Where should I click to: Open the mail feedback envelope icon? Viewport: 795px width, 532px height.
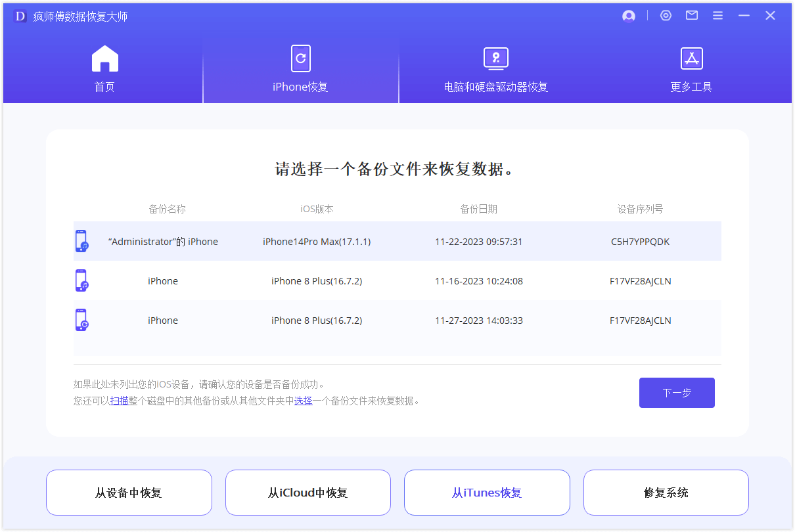point(692,16)
